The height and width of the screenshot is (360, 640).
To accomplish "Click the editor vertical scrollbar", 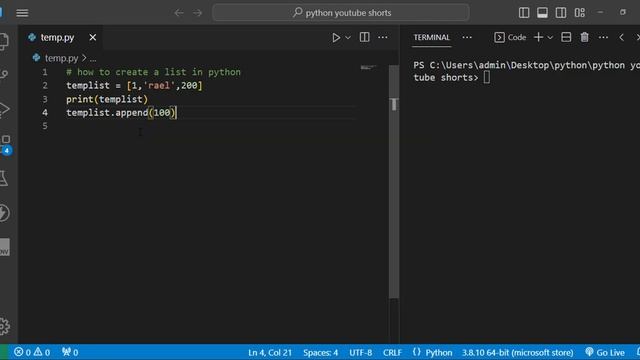I will (394, 182).
